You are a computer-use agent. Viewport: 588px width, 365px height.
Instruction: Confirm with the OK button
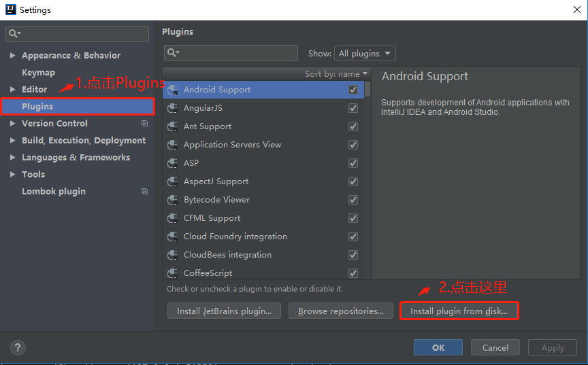[438, 347]
